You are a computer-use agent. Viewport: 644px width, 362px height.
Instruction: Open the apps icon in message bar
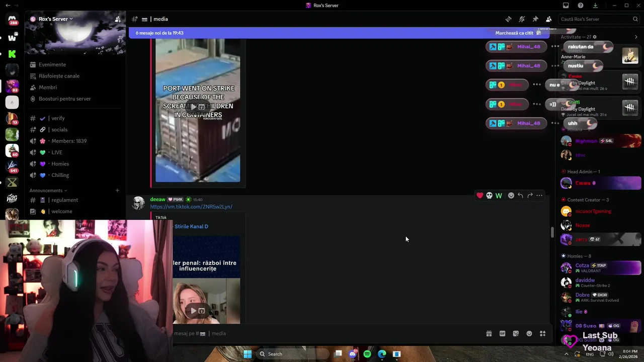[542, 333]
